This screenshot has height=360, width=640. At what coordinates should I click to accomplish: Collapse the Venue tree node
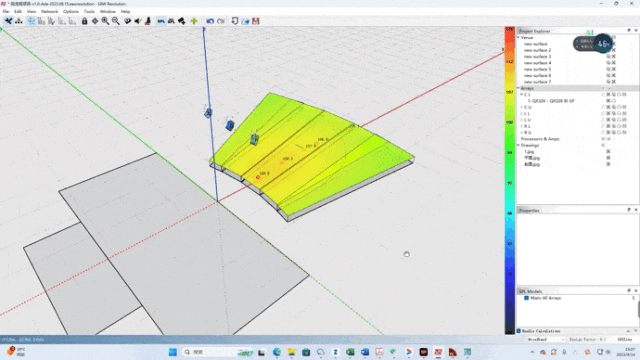519,38
